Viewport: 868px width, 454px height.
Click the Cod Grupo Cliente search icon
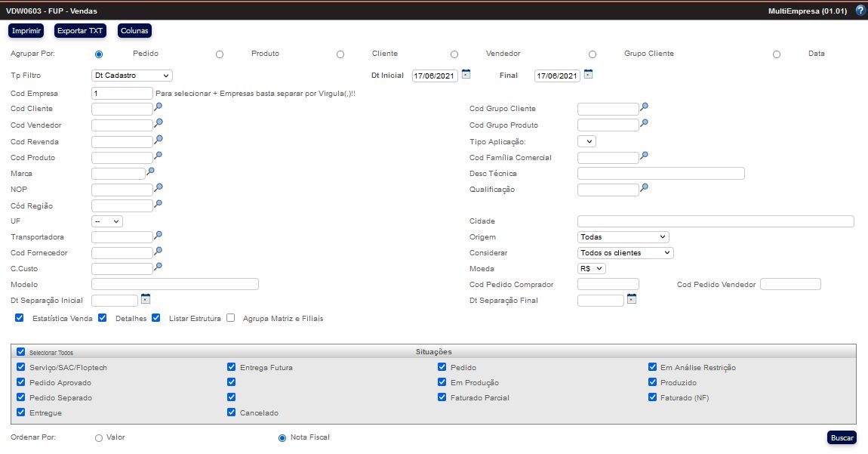[645, 107]
